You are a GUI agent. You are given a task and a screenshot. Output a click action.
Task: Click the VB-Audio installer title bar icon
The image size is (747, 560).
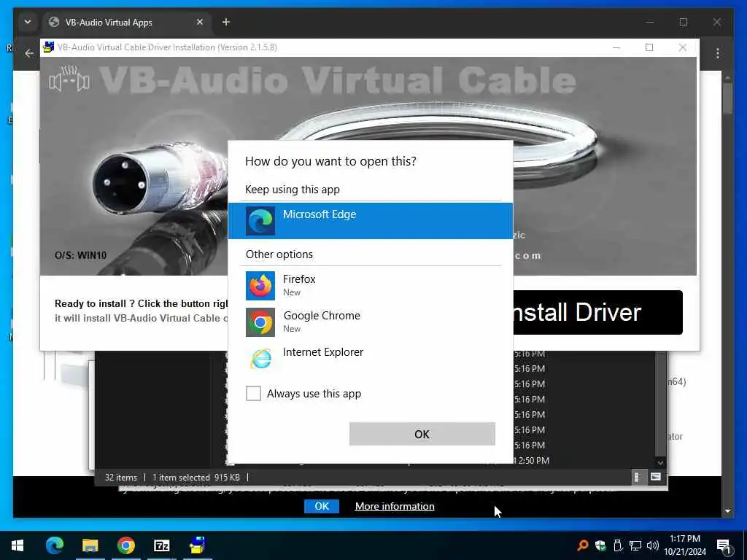pyautogui.click(x=48, y=47)
